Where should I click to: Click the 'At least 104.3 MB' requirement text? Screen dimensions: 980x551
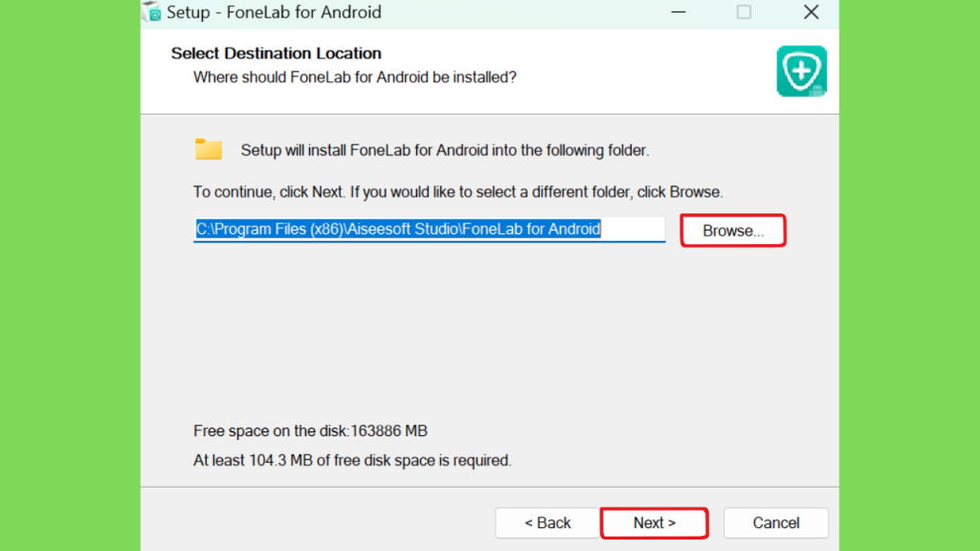click(x=352, y=460)
